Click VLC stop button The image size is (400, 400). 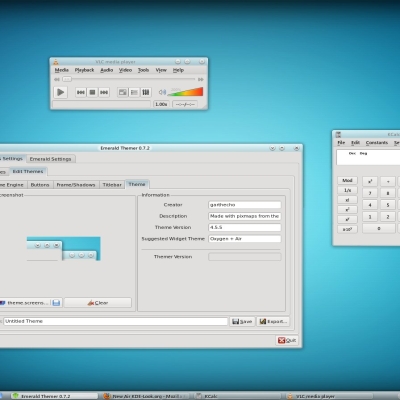(92, 92)
